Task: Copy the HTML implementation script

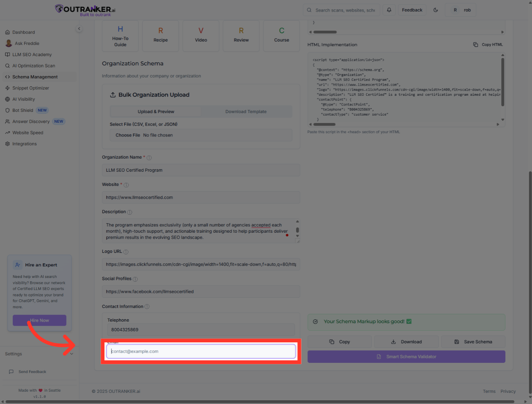Action: (488, 44)
